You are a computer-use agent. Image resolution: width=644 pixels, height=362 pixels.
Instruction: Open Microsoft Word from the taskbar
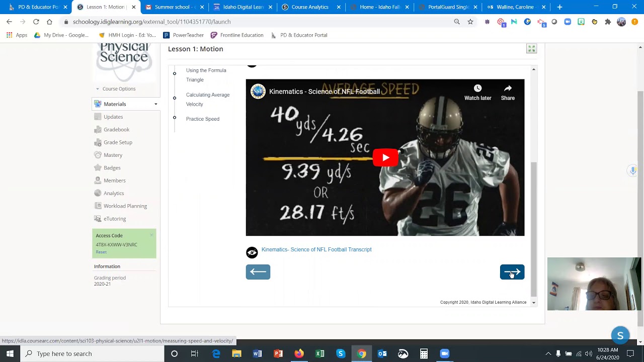click(x=257, y=353)
